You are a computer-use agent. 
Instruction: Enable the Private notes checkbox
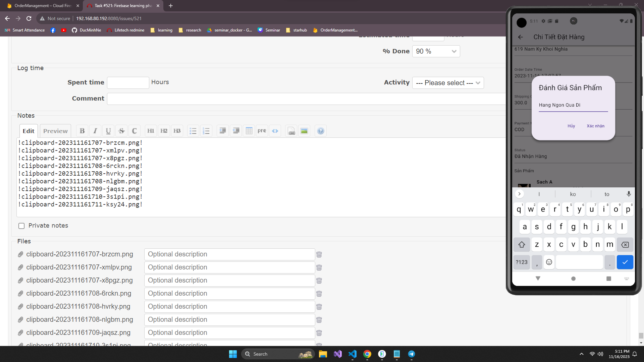click(x=21, y=226)
